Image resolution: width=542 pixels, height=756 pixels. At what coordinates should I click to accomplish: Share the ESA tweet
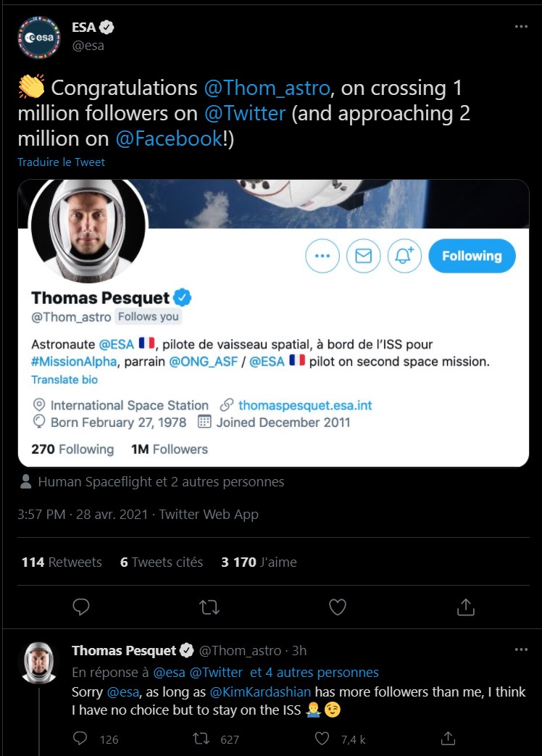466,607
